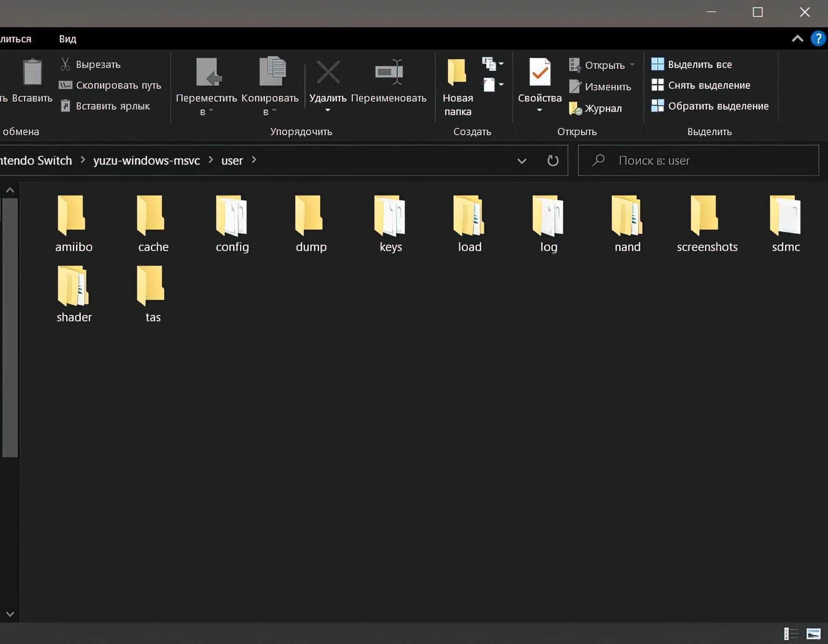Open the Properties (Свойства) checkmark icon
The width and height of the screenshot is (828, 644).
click(x=540, y=73)
